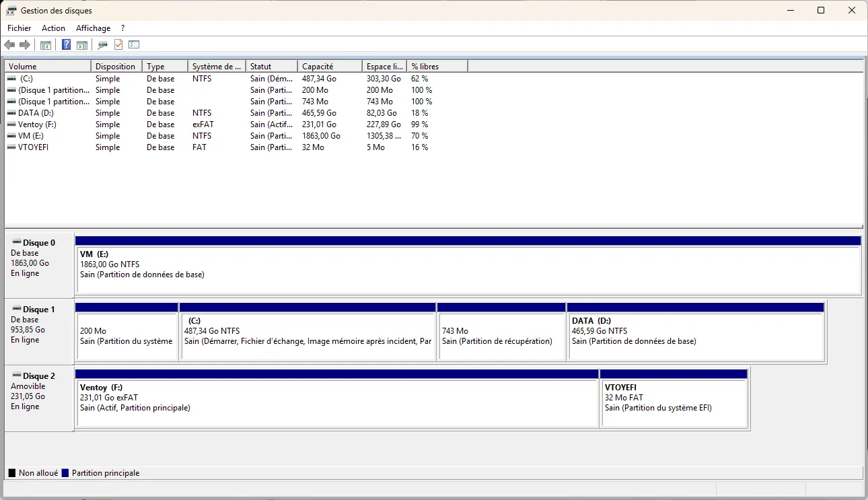Toggle the Action pane toolbar icon
This screenshot has height=500, width=868.
[x=82, y=45]
